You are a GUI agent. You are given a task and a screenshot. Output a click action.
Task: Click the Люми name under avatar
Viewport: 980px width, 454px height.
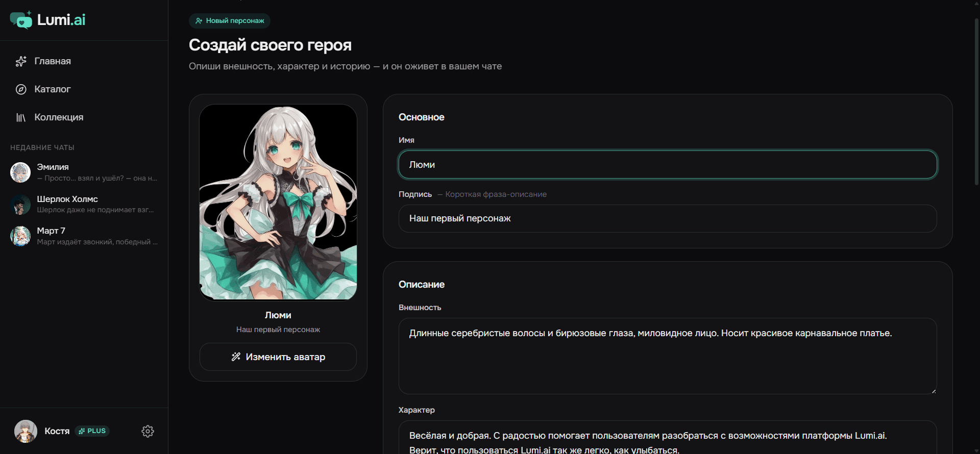click(278, 315)
